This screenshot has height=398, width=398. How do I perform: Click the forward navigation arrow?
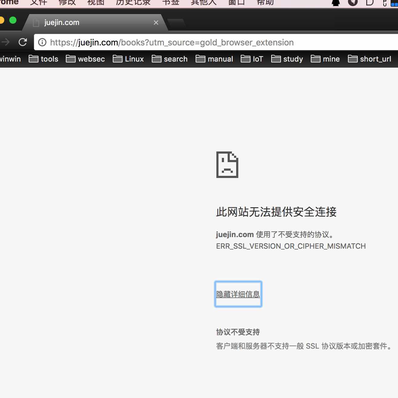5,42
